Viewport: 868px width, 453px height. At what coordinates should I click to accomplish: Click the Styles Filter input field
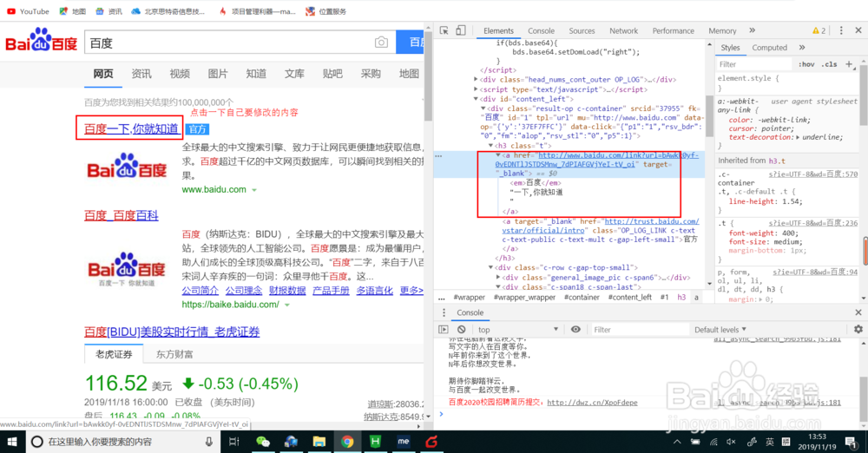pyautogui.click(x=754, y=64)
